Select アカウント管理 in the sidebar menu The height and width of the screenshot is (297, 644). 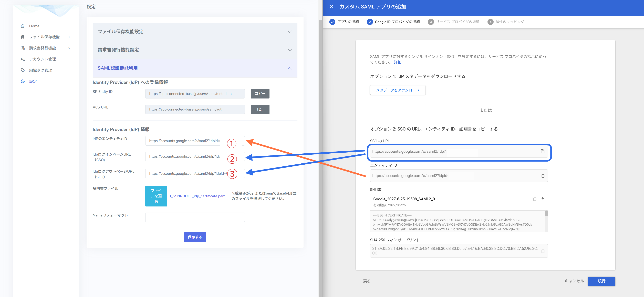coord(43,59)
